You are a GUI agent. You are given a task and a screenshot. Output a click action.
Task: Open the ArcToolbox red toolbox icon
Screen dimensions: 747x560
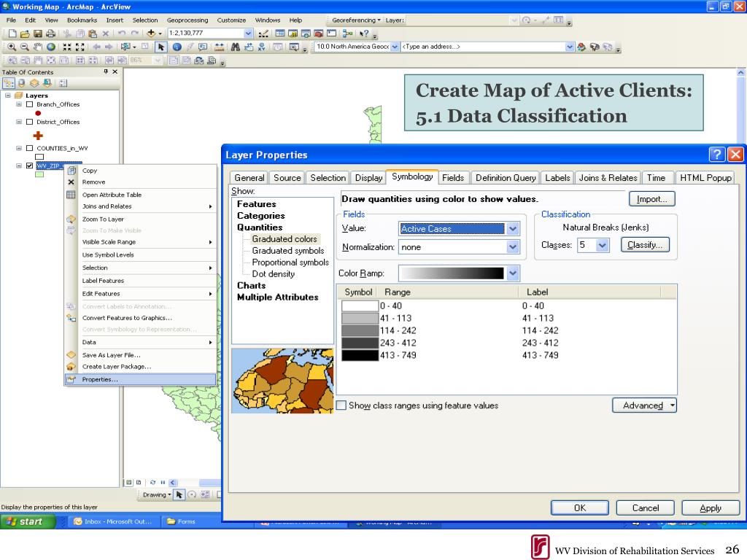319,34
